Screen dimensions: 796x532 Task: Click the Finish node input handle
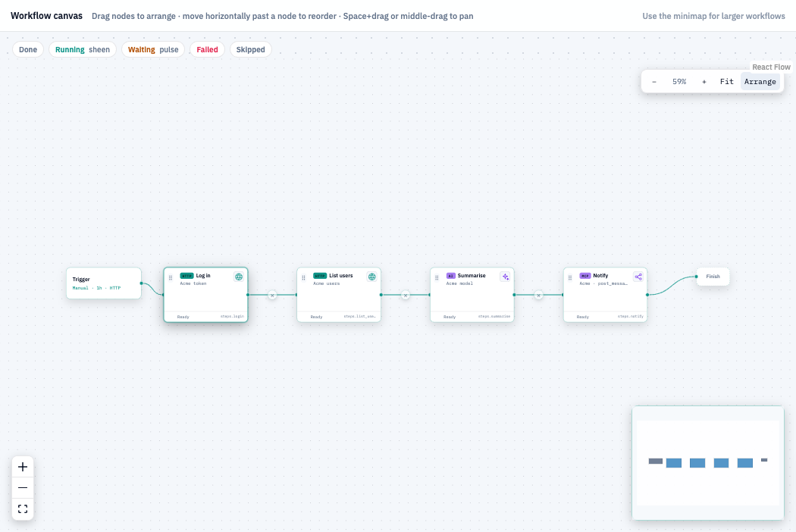click(x=696, y=277)
